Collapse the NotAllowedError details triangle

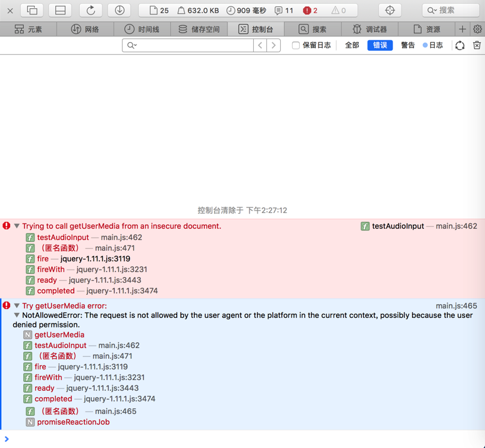click(17, 315)
